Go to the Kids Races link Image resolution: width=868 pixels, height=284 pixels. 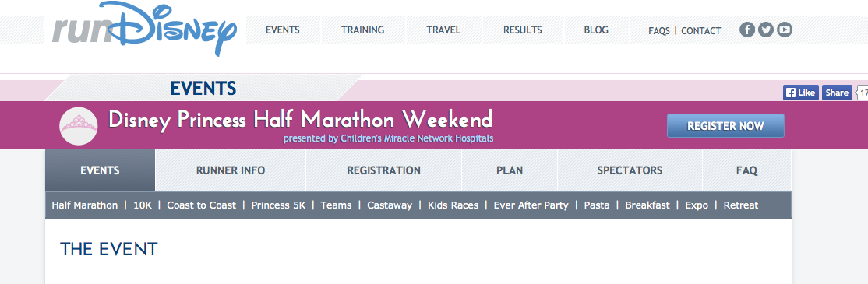coord(453,205)
